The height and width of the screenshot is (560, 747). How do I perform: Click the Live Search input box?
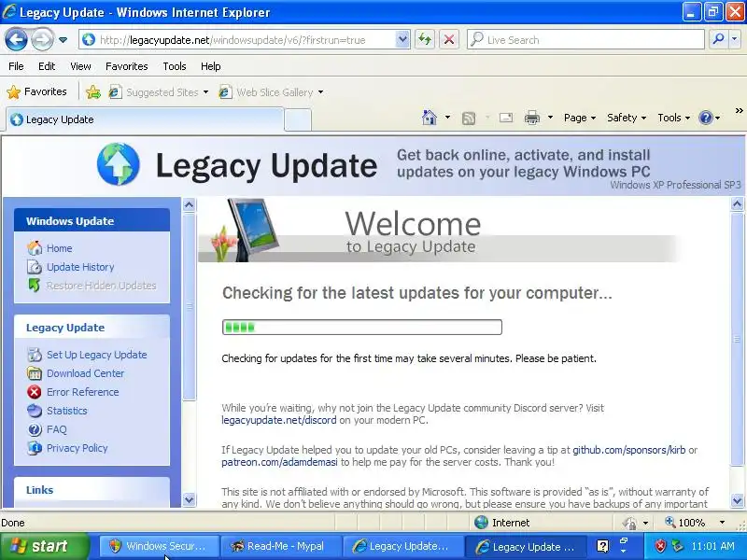tap(585, 40)
